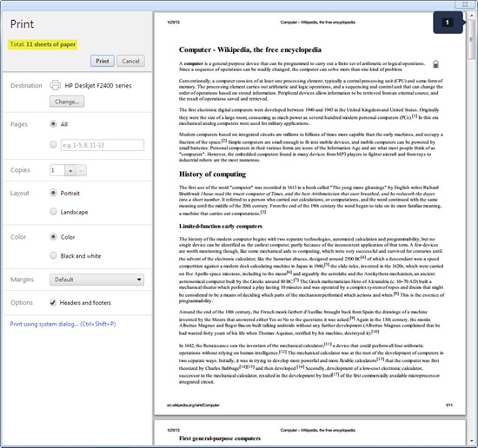Increase copies with the plus button
The width and height of the screenshot is (478, 448).
tap(70, 170)
